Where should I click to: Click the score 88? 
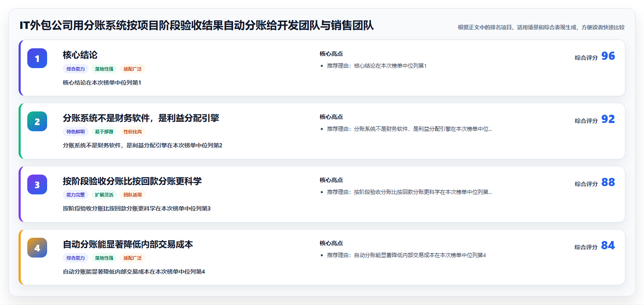[608, 182]
